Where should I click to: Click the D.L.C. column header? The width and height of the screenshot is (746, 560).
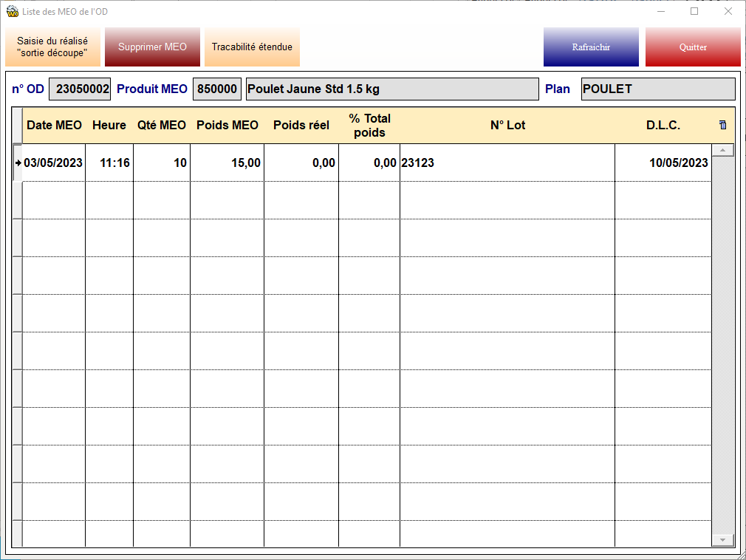pyautogui.click(x=663, y=126)
